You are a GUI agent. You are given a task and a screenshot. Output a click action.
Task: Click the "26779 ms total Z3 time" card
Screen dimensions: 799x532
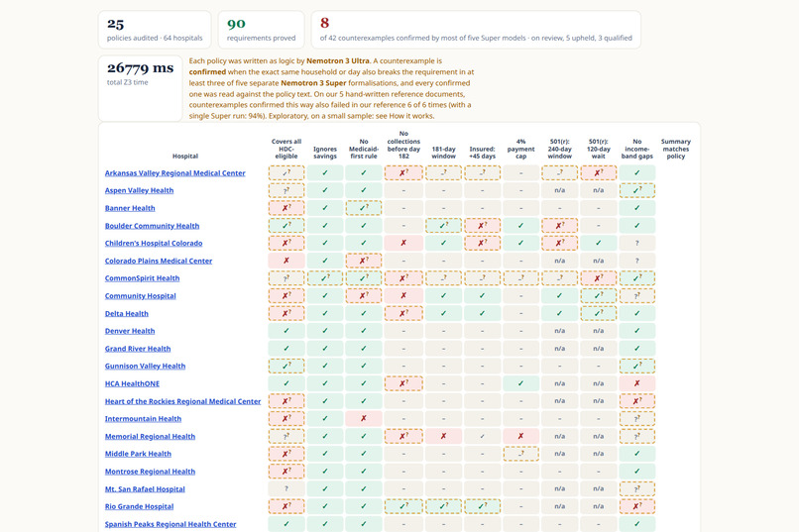(140, 88)
